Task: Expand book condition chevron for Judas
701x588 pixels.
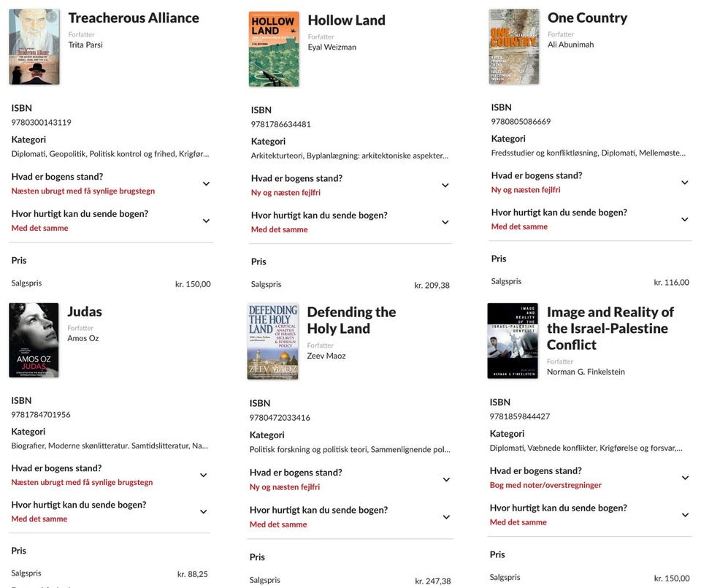Action: tap(204, 476)
